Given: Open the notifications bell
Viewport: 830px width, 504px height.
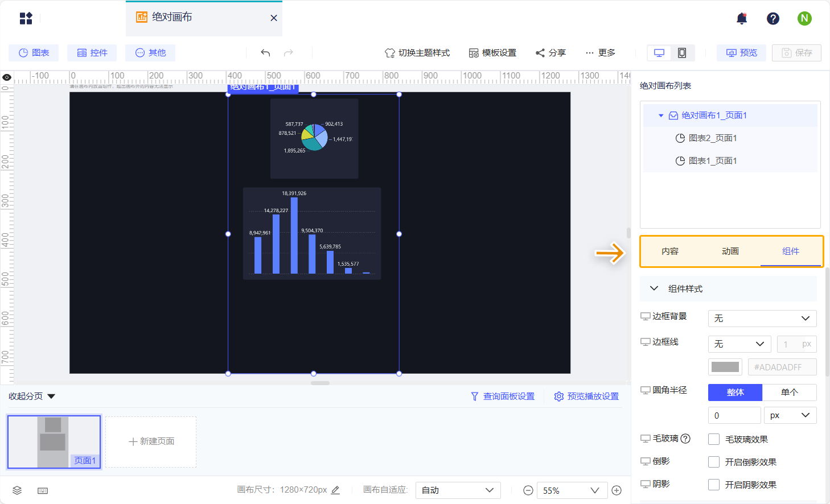Looking at the screenshot, I should (741, 18).
